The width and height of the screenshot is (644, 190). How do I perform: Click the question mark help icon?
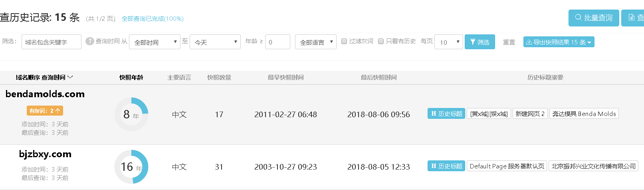pos(90,41)
